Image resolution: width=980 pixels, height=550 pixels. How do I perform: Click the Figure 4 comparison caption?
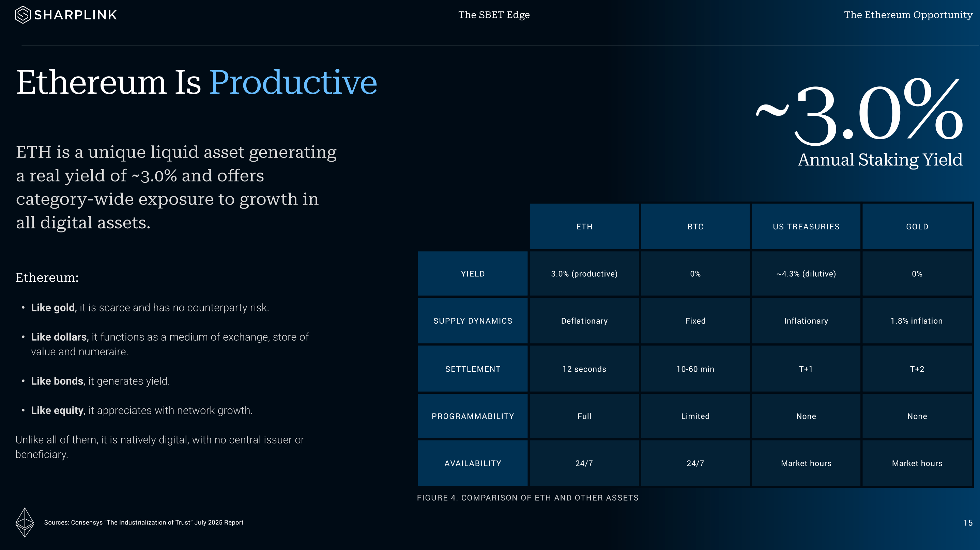[x=528, y=498]
